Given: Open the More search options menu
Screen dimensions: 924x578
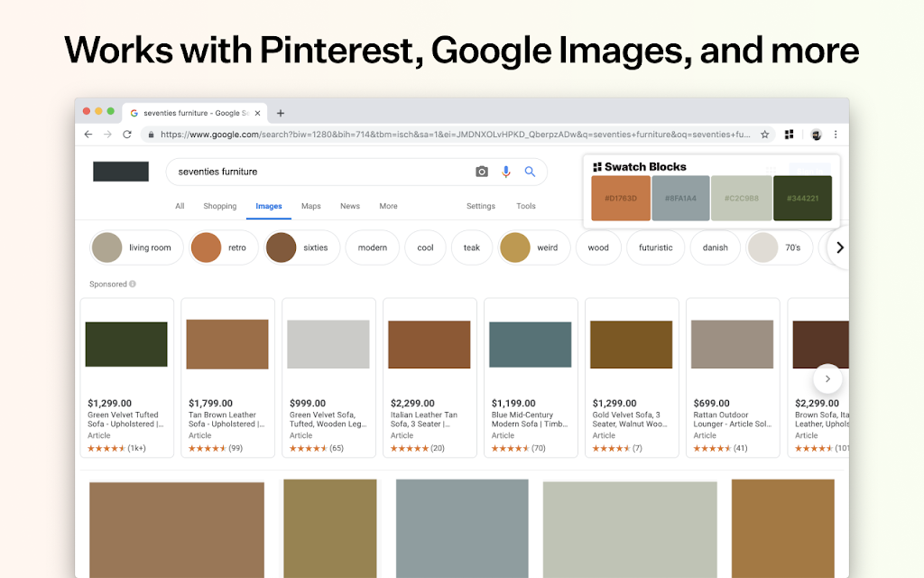Looking at the screenshot, I should tap(388, 206).
